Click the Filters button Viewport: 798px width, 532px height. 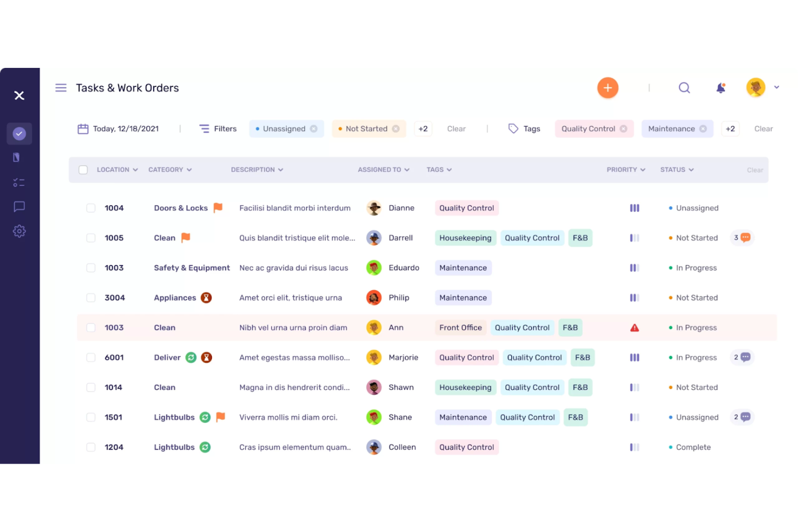(x=218, y=128)
